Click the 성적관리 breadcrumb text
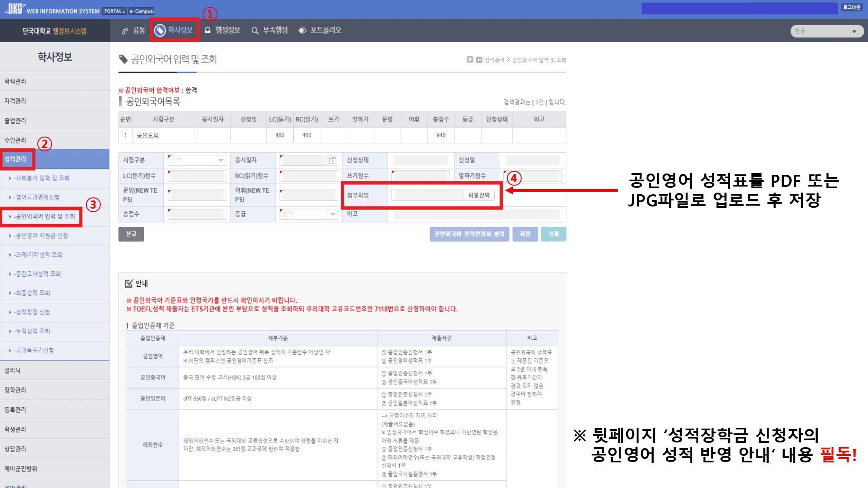This screenshot has height=488, width=868. tap(494, 60)
